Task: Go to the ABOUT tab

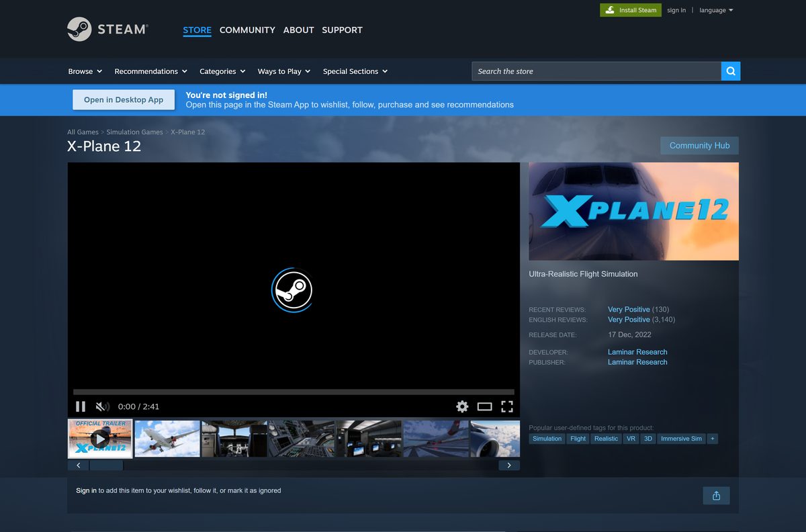Action: point(298,30)
